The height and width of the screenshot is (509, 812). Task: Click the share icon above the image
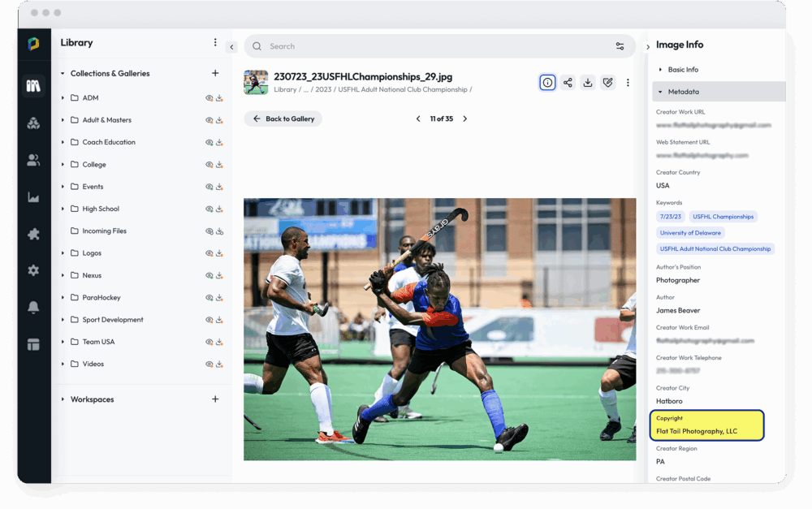568,83
